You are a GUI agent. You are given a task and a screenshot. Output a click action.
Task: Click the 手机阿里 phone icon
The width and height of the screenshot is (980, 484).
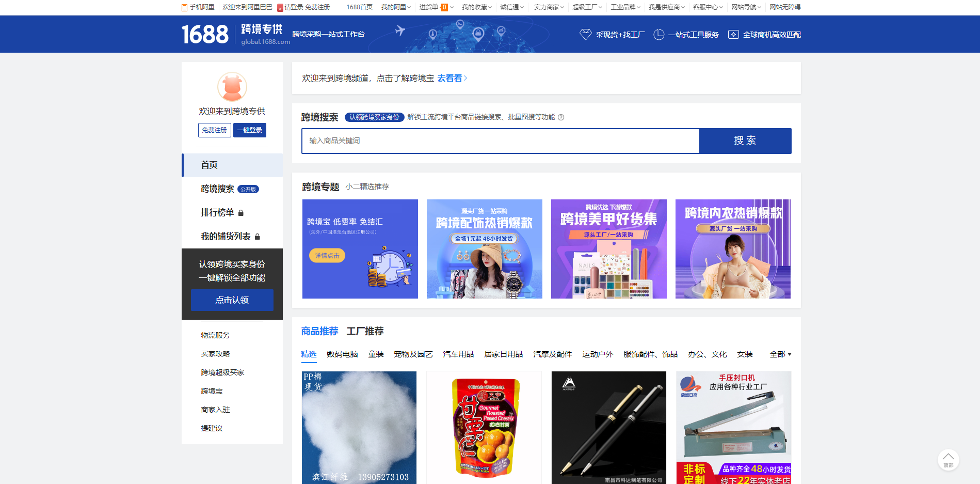tap(184, 7)
